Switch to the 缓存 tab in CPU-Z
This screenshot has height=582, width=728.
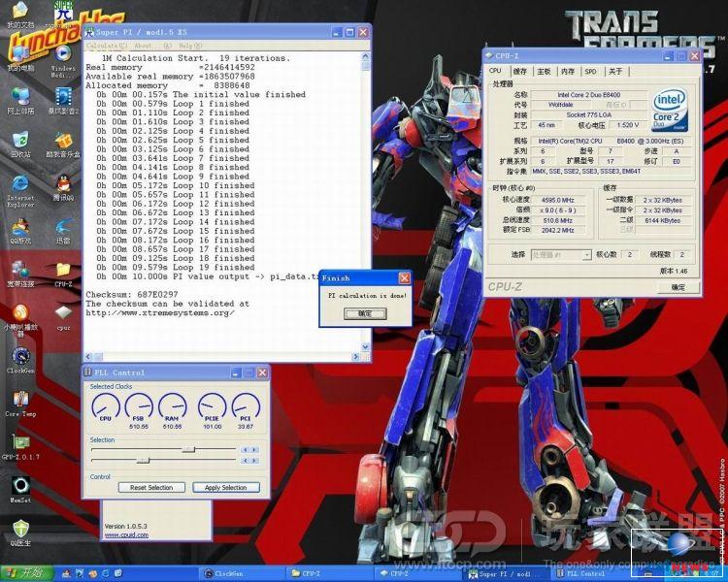click(520, 72)
